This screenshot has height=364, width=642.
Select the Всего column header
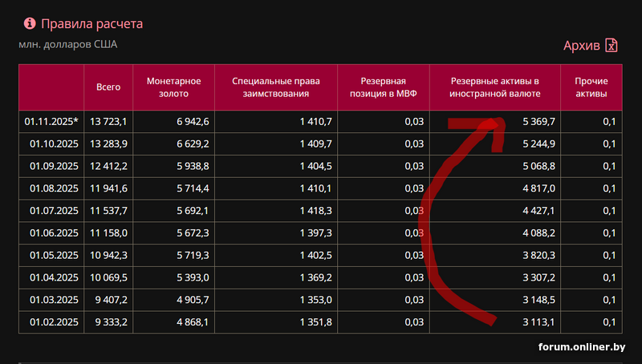tap(108, 87)
